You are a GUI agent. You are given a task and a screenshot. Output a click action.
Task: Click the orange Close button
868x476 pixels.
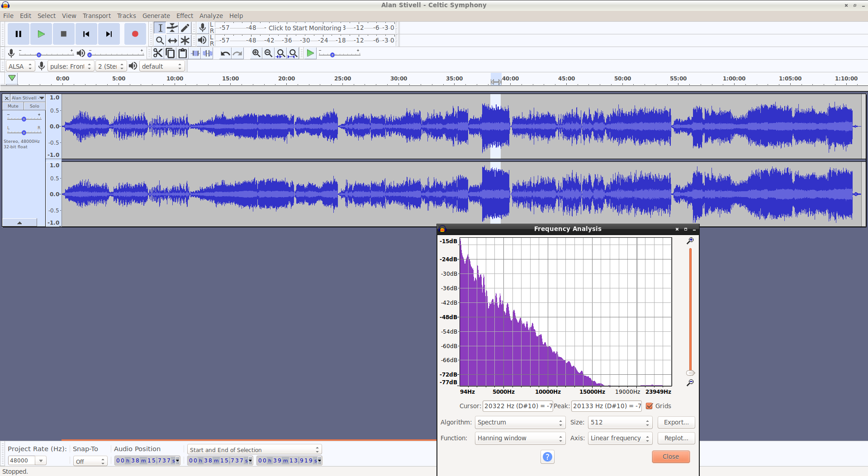pos(671,457)
